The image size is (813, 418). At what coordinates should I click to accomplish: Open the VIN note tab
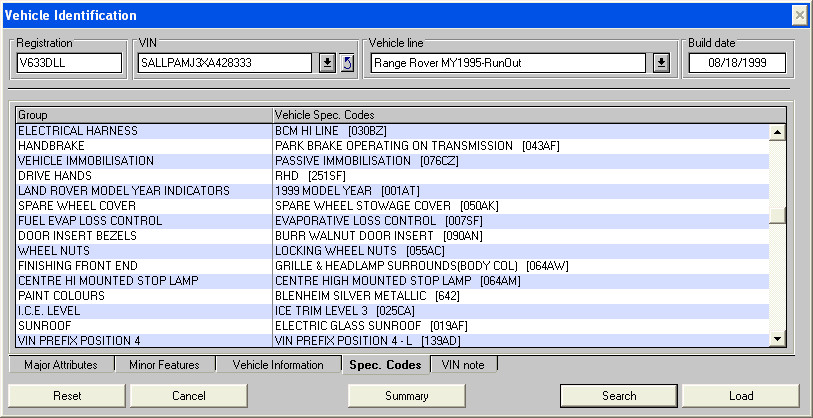463,365
